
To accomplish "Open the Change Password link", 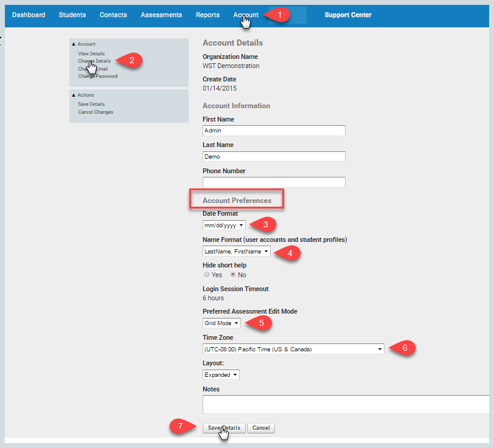I will pyautogui.click(x=97, y=76).
